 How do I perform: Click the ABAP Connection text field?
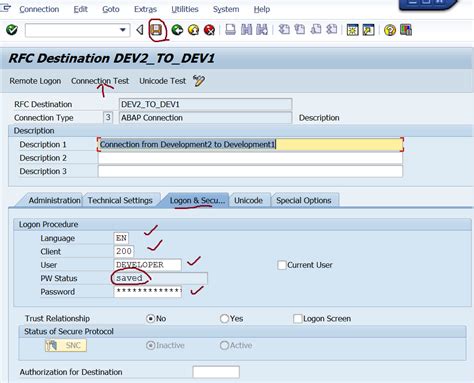click(x=205, y=118)
